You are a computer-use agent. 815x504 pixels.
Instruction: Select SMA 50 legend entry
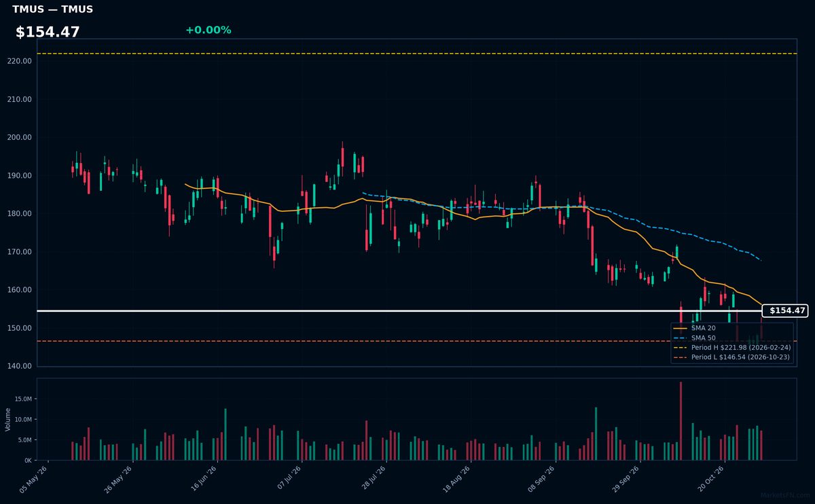tap(693, 338)
